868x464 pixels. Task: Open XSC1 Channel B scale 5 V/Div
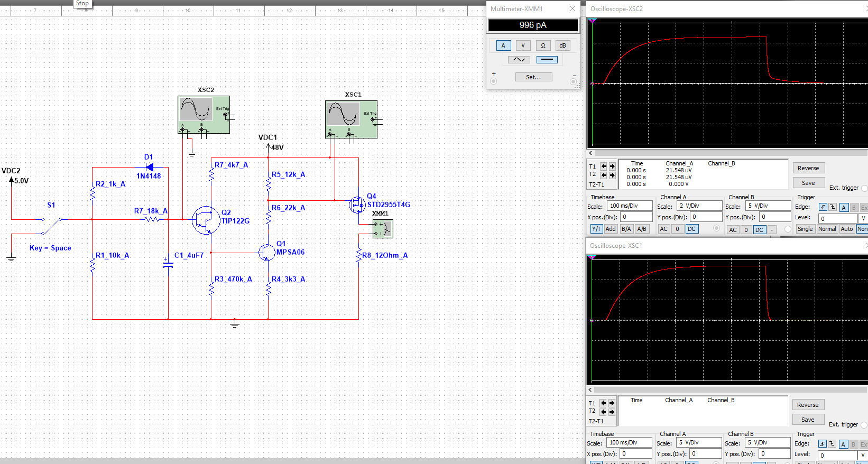pyautogui.click(x=767, y=443)
